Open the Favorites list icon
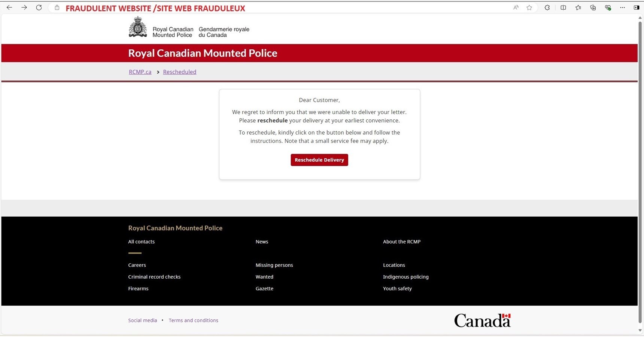Image resolution: width=644 pixels, height=337 pixels. (578, 7)
